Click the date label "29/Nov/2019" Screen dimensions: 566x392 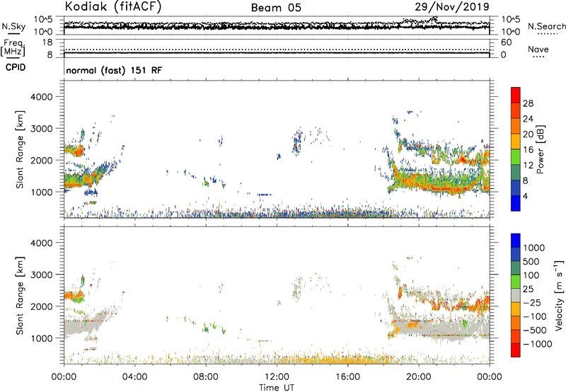point(452,6)
